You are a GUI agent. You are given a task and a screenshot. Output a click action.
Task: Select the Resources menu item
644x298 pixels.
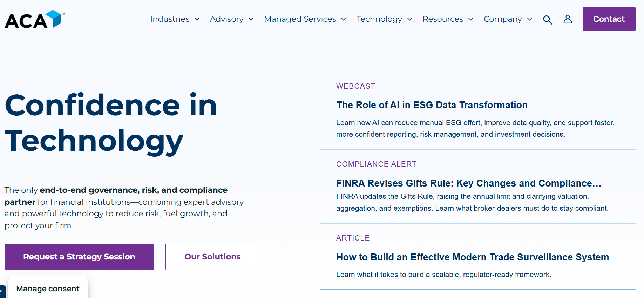[x=443, y=19]
